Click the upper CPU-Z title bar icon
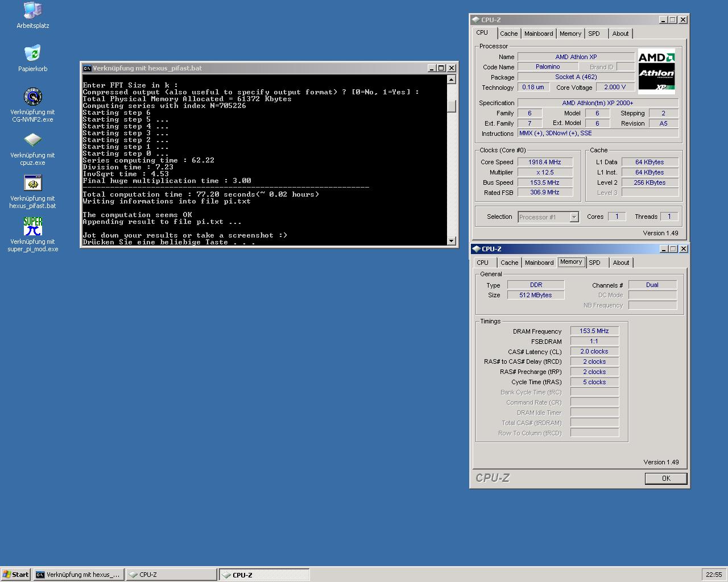The width and height of the screenshot is (728, 582). [476, 20]
